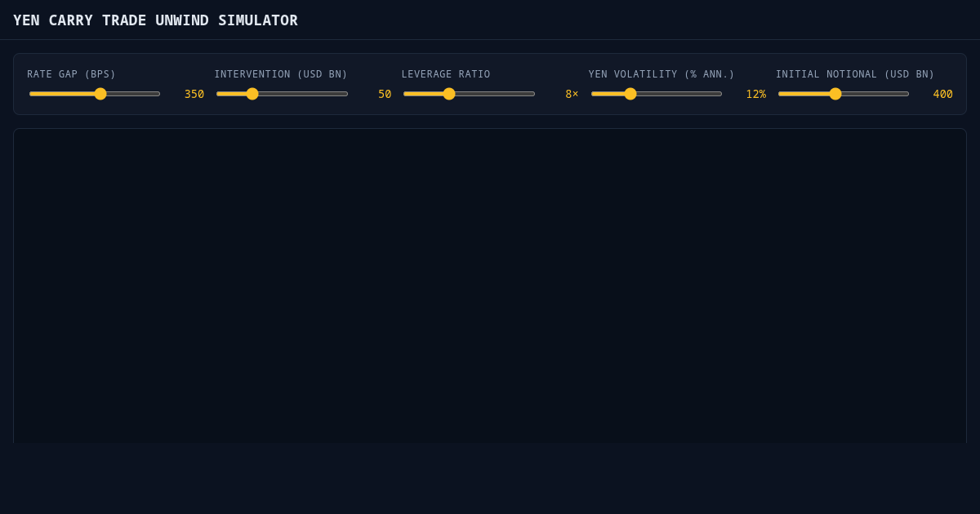Screen dimensions: 980x514
Task: Click the 8× leverage value
Action: [572, 94]
